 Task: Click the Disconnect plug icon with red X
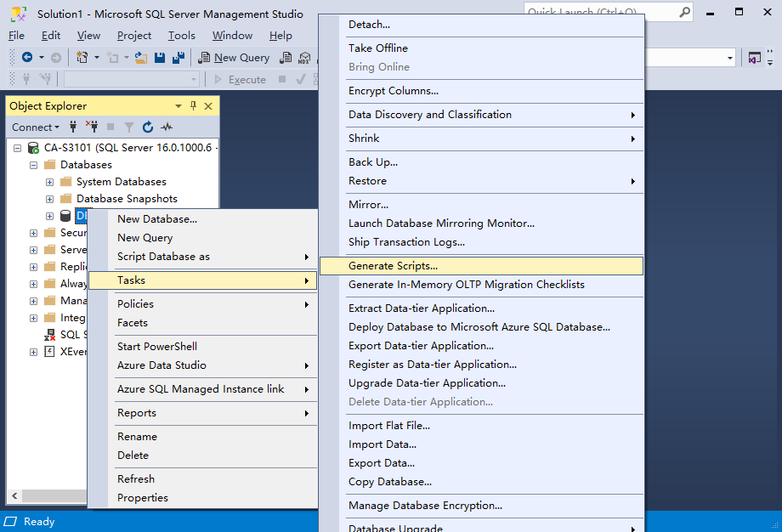tap(92, 127)
